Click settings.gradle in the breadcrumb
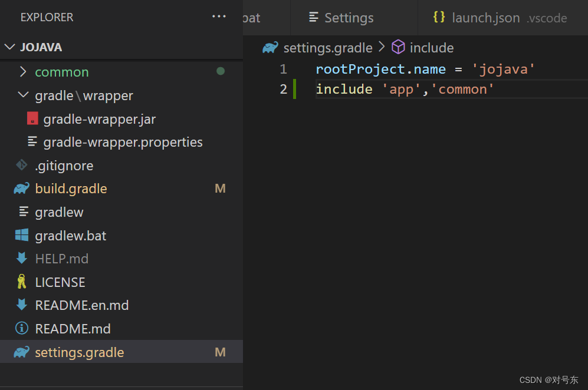This screenshot has width=588, height=390. pos(327,48)
